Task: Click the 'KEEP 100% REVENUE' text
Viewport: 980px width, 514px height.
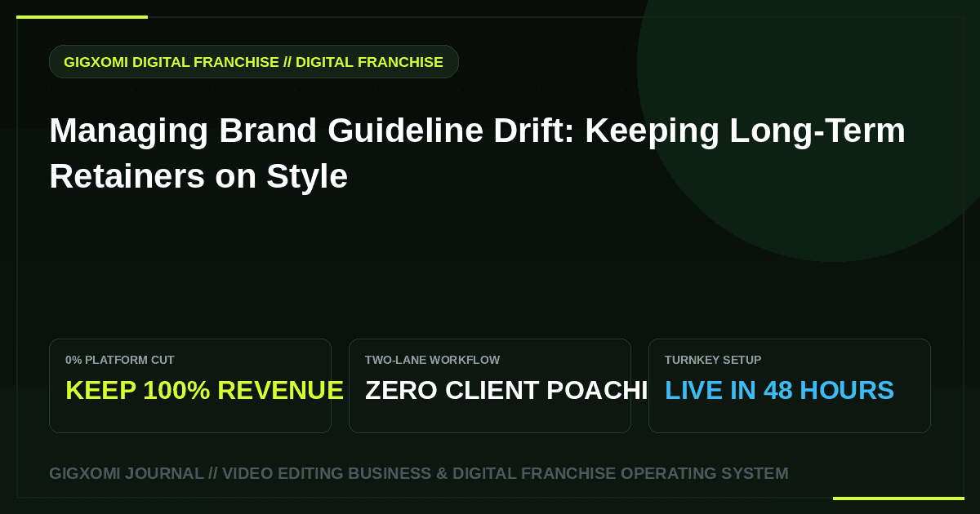Action: (x=204, y=391)
